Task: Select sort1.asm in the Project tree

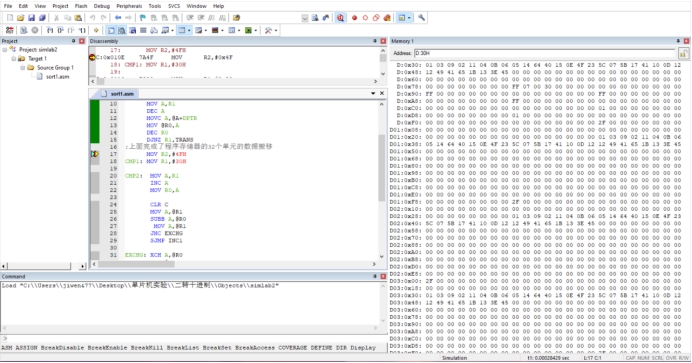Action: coord(57,77)
